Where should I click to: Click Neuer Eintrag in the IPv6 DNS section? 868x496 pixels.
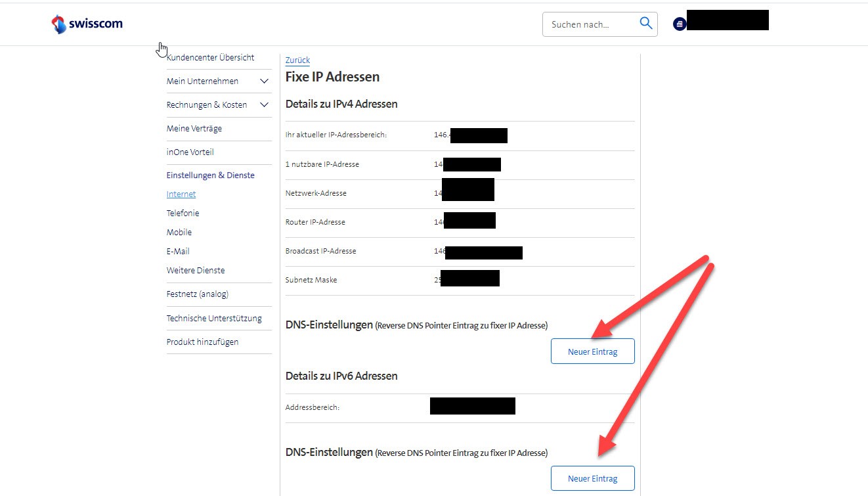(593, 478)
